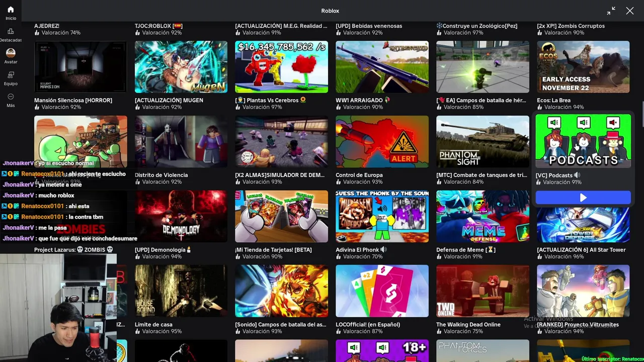Click the title '¡Mi Tienda de Tarjetas! [BETA]'
Image resolution: width=644 pixels, height=362 pixels.
[273, 249]
